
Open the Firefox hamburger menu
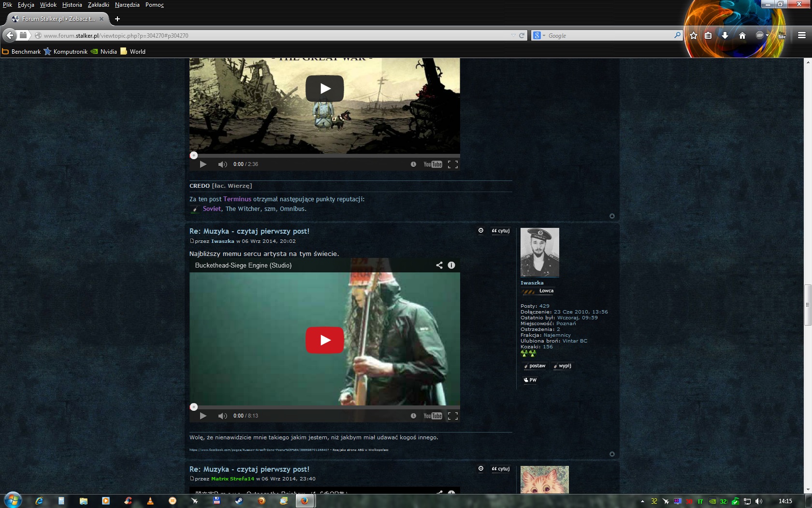tap(801, 35)
